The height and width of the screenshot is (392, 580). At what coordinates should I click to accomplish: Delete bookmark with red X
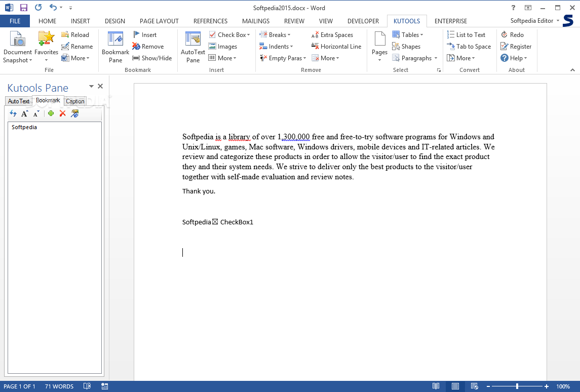coord(62,113)
